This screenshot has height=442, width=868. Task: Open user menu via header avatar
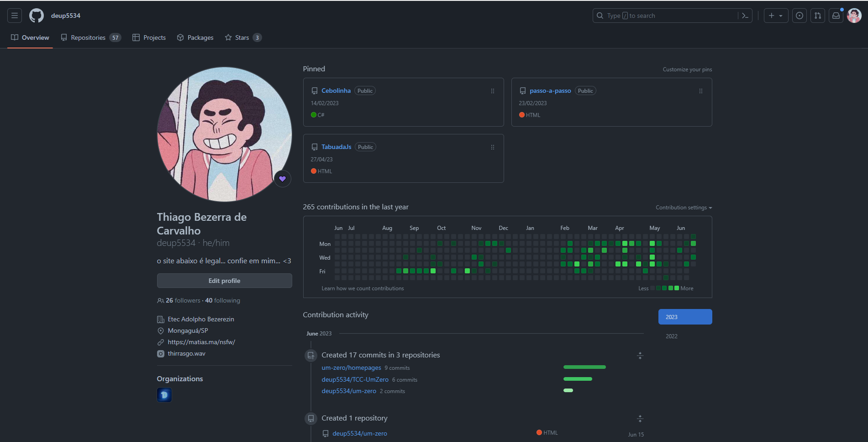854,16
